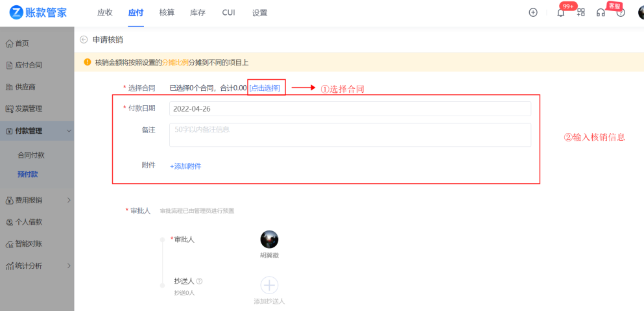Open customer service headset icon

click(x=601, y=13)
